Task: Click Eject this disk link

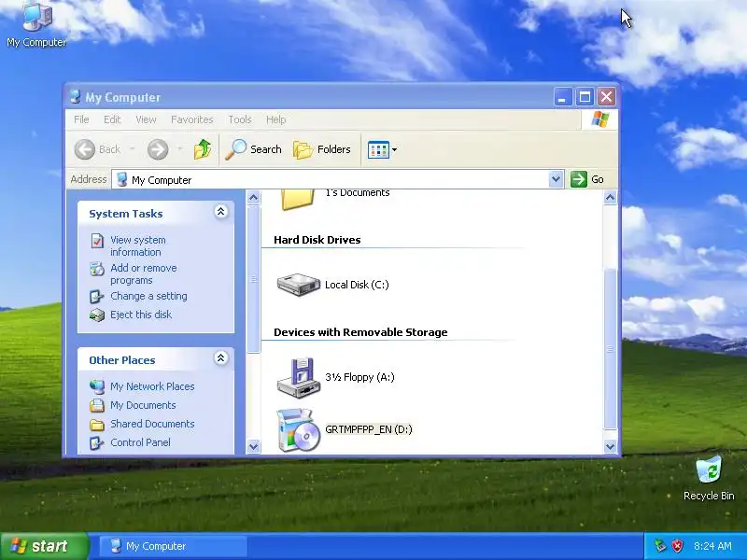Action: (141, 315)
